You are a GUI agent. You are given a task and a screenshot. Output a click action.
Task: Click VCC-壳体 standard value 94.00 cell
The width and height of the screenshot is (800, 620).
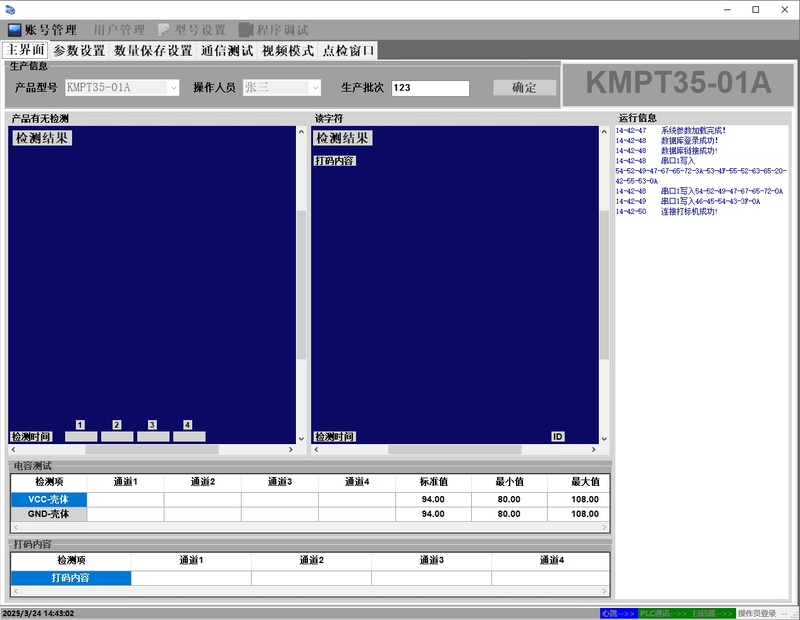433,500
